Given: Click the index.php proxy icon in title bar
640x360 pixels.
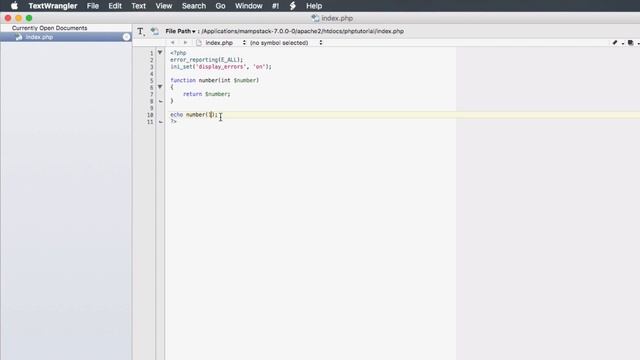Looking at the screenshot, I should (x=315, y=18).
